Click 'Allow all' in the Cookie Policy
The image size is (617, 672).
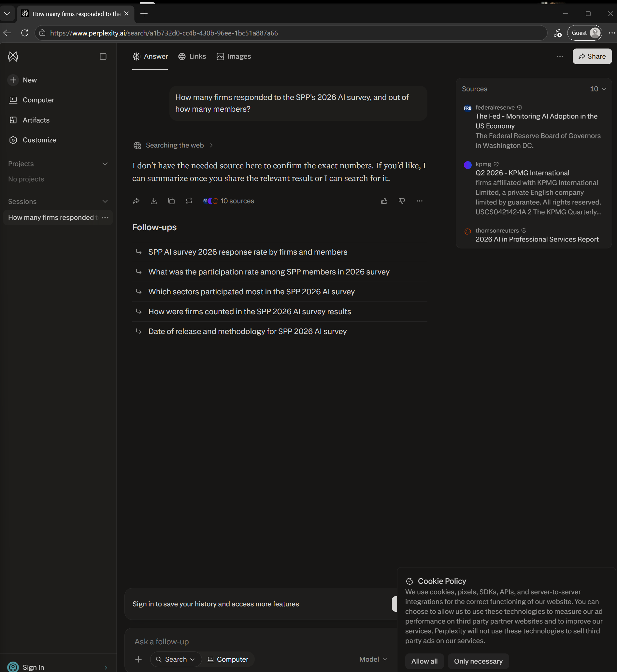pos(424,661)
